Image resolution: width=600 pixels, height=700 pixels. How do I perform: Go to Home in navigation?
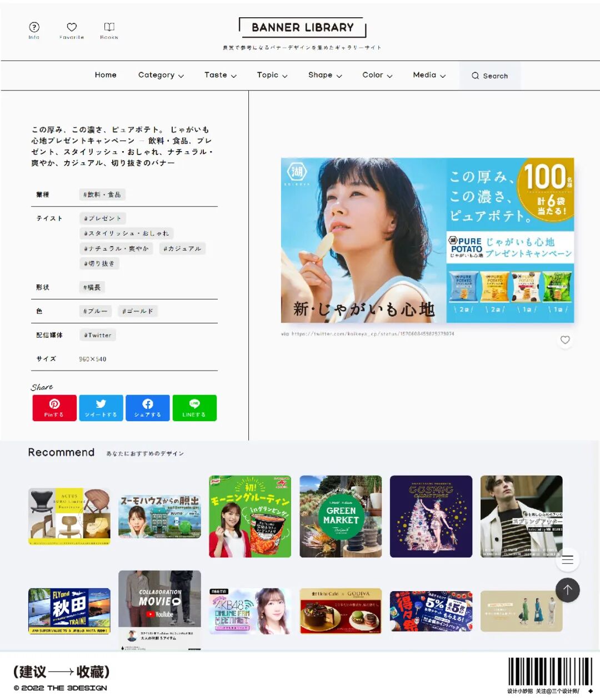click(x=106, y=75)
